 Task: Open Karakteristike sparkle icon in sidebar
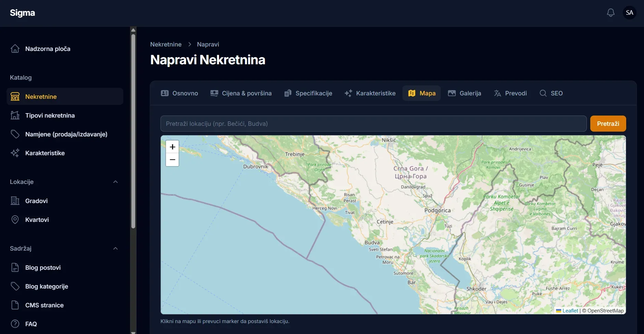point(15,153)
